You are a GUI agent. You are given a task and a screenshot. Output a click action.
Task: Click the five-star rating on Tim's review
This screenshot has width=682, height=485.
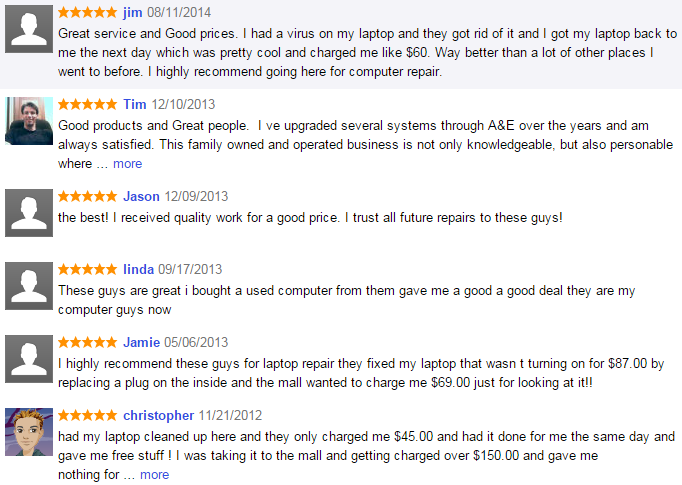click(87, 104)
